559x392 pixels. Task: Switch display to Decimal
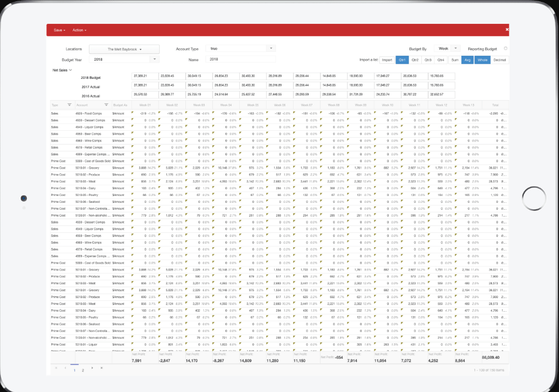click(500, 60)
